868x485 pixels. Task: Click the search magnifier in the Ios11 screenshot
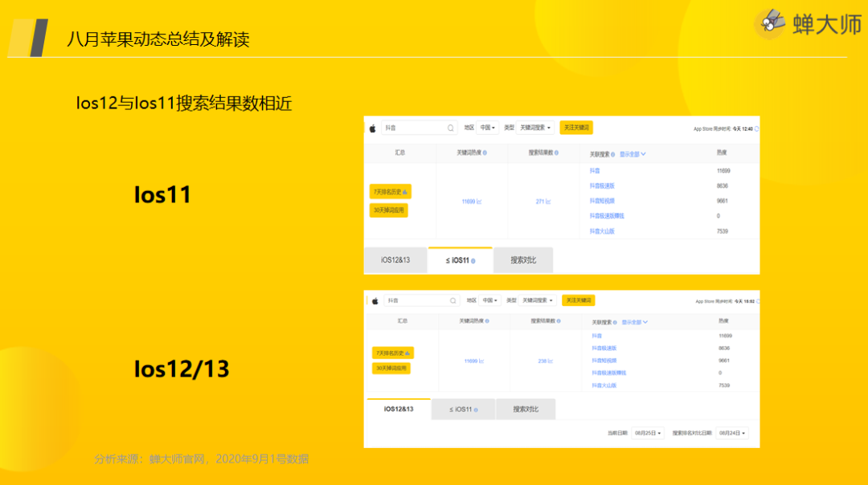451,128
